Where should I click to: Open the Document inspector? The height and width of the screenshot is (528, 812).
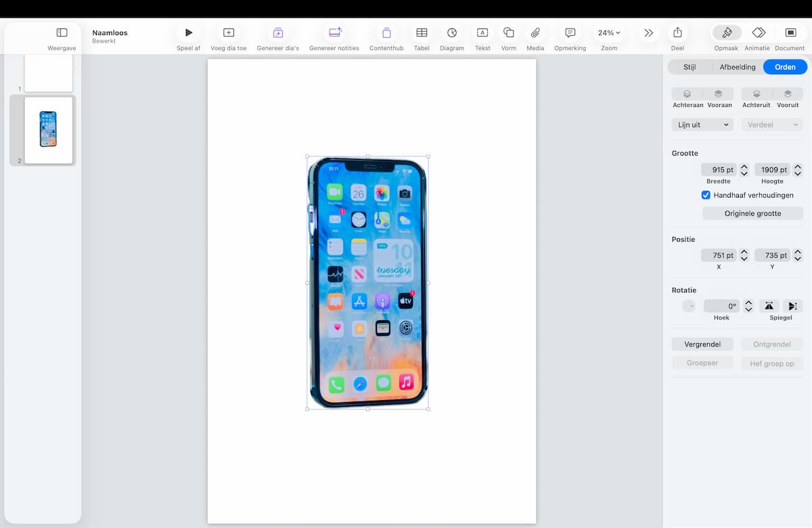click(x=790, y=32)
